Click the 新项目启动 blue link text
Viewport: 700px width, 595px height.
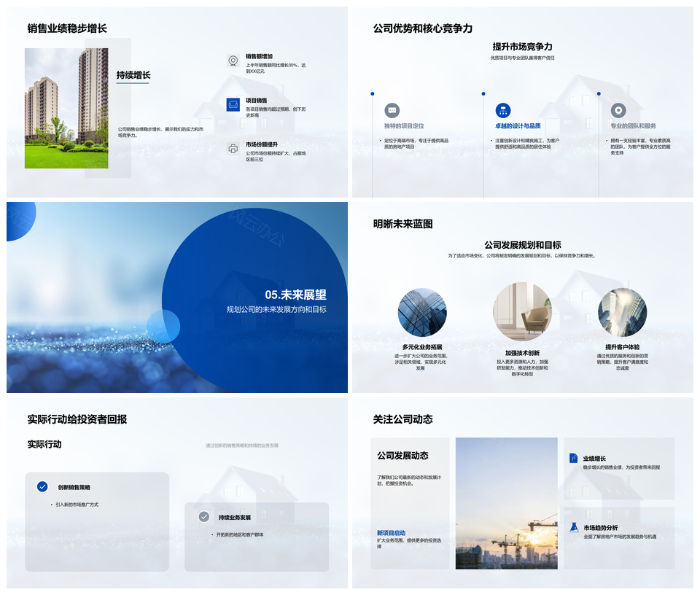pyautogui.click(x=392, y=533)
